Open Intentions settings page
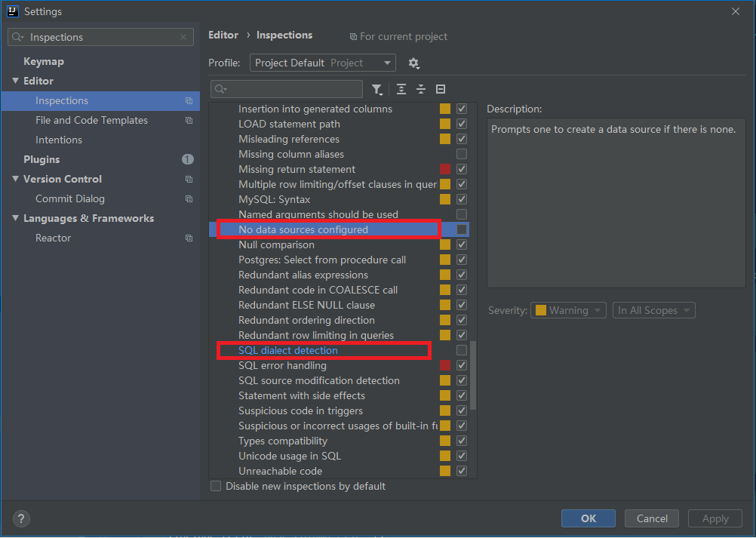 tap(59, 140)
